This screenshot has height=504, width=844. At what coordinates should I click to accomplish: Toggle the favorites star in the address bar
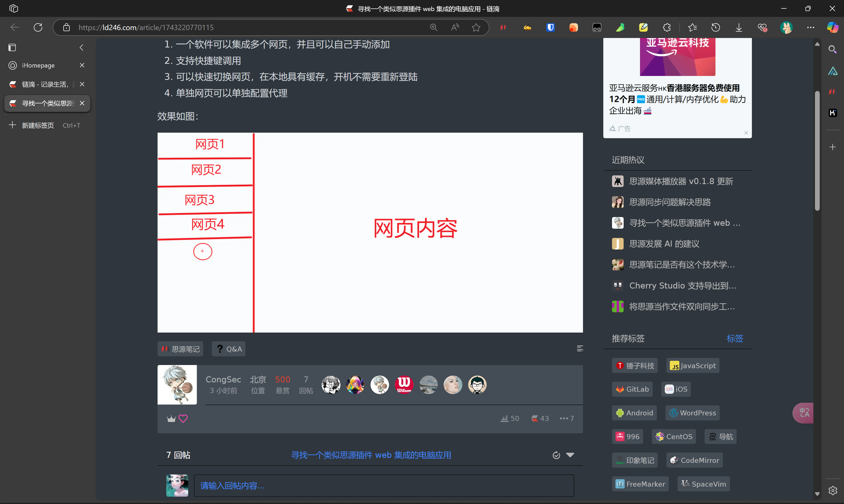click(x=476, y=27)
